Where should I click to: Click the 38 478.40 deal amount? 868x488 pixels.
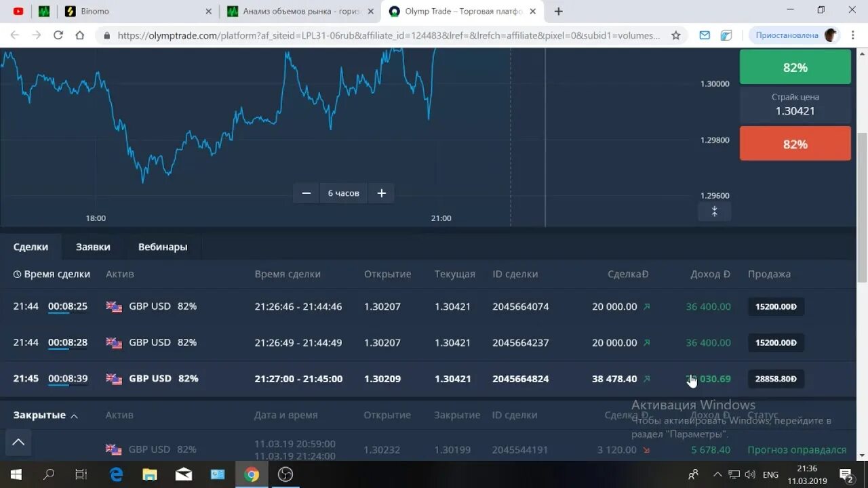(x=614, y=378)
